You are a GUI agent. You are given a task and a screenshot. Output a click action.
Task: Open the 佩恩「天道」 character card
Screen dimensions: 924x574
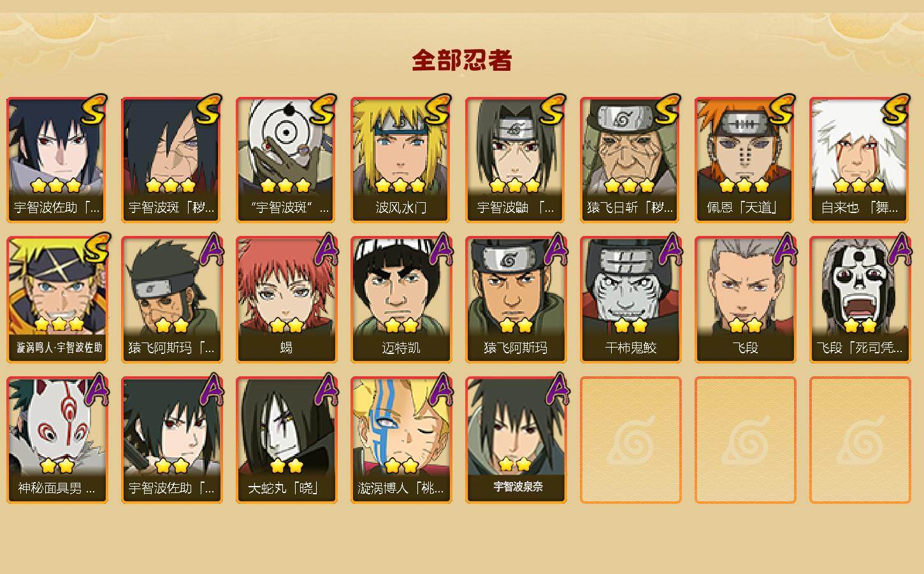tap(745, 159)
